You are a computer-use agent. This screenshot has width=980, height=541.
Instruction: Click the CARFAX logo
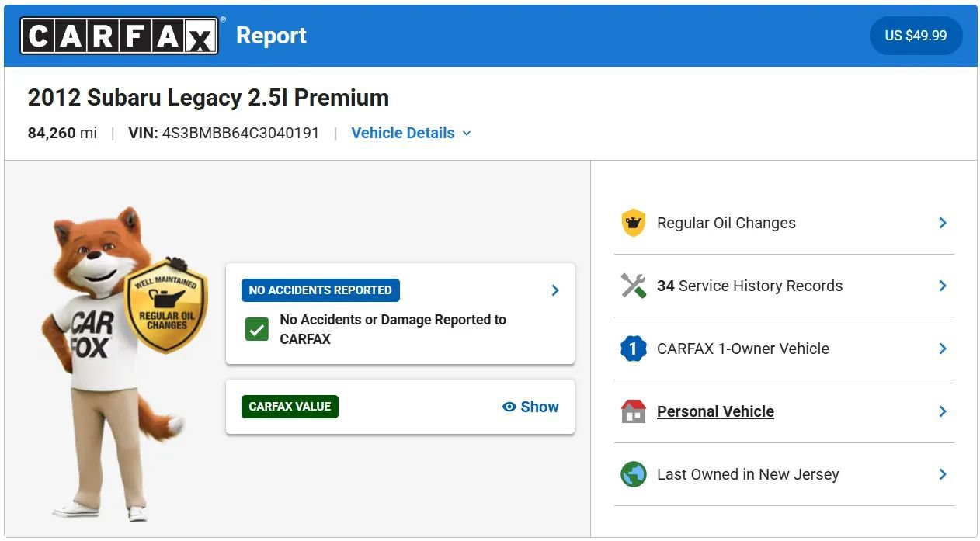pyautogui.click(x=119, y=36)
